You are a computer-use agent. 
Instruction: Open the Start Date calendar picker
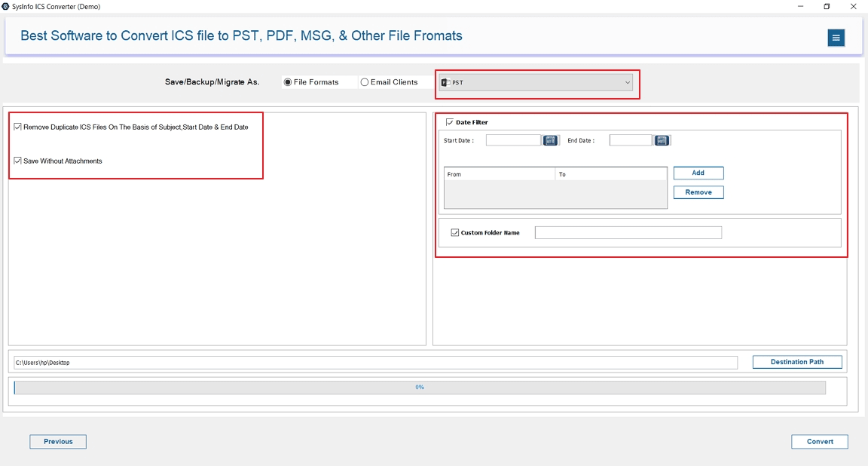coord(550,141)
